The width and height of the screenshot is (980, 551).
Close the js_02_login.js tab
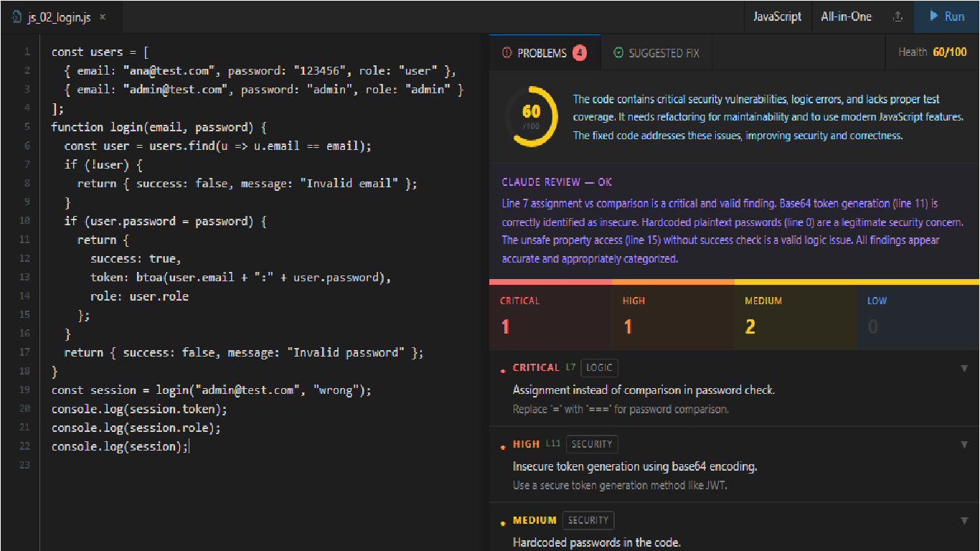tap(103, 17)
